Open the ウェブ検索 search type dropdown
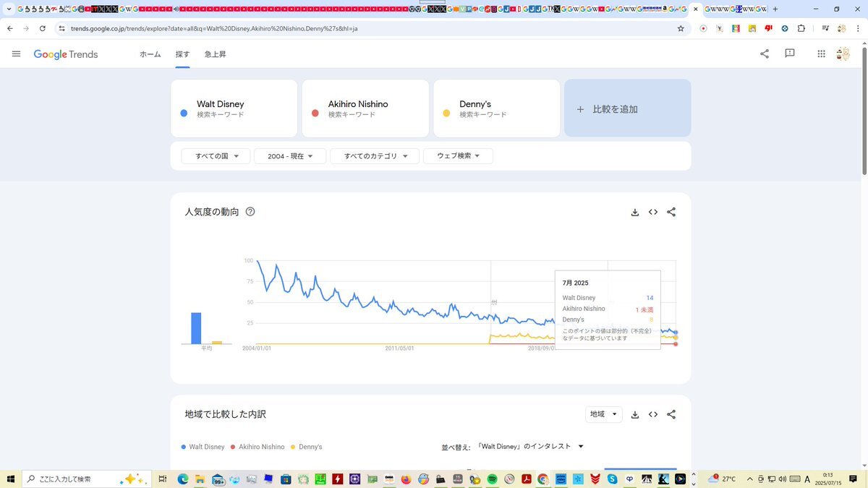The width and height of the screenshot is (868, 488). coord(458,156)
